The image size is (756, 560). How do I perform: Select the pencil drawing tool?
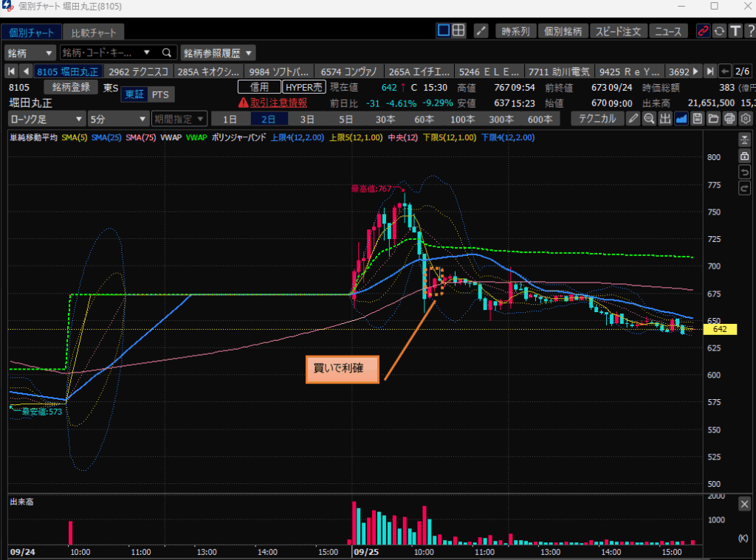(633, 119)
